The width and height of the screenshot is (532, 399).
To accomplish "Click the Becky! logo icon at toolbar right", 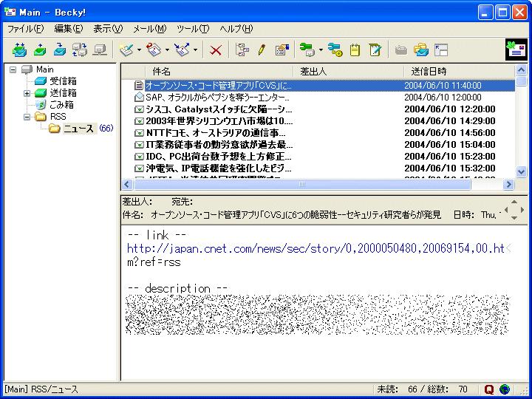I will tap(516, 50).
